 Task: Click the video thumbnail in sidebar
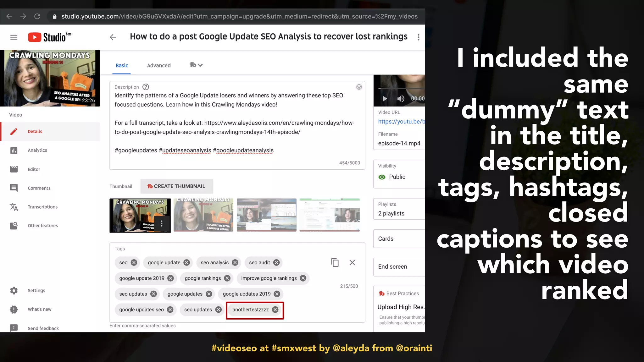tap(50, 78)
